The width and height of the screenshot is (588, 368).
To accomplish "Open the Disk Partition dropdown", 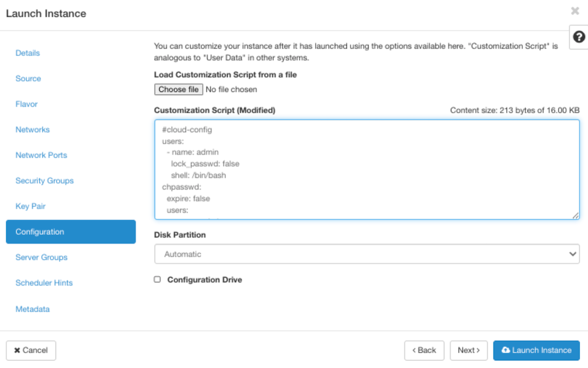I will [367, 254].
